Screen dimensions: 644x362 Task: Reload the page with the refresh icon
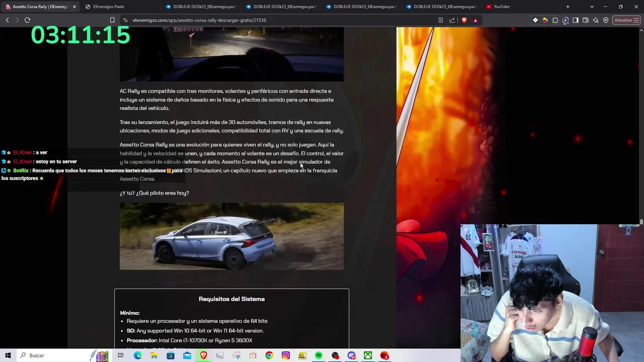(x=27, y=20)
